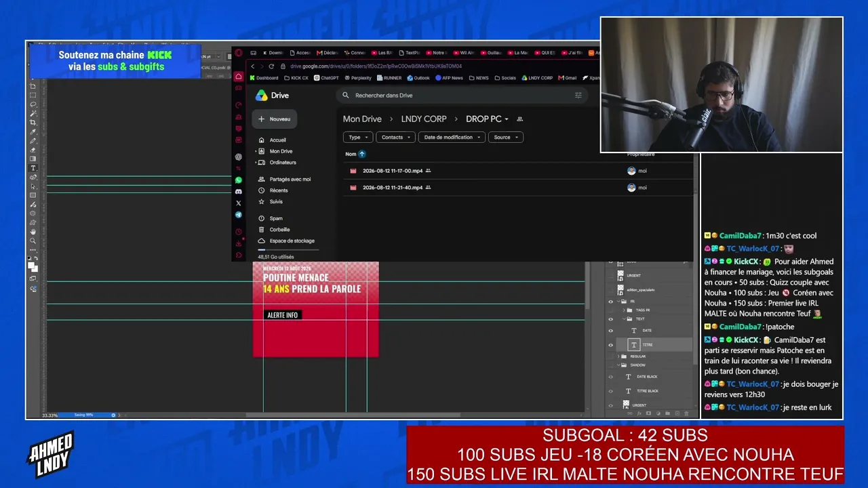Toggle visibility of DATE BLACK layer
Screen dimensions: 868x488
coord(610,377)
